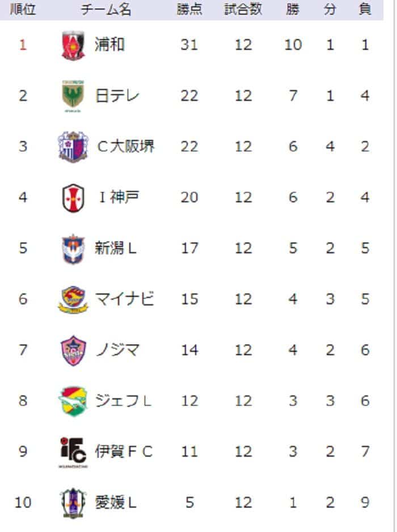Open the マイナビ team name link
The image size is (397, 532).
coord(124,299)
